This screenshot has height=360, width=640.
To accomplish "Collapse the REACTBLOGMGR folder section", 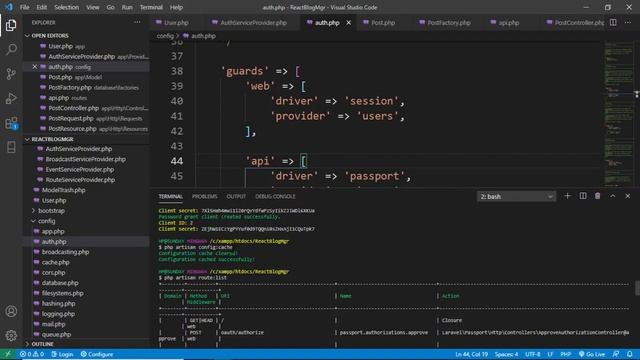I will 52,139.
